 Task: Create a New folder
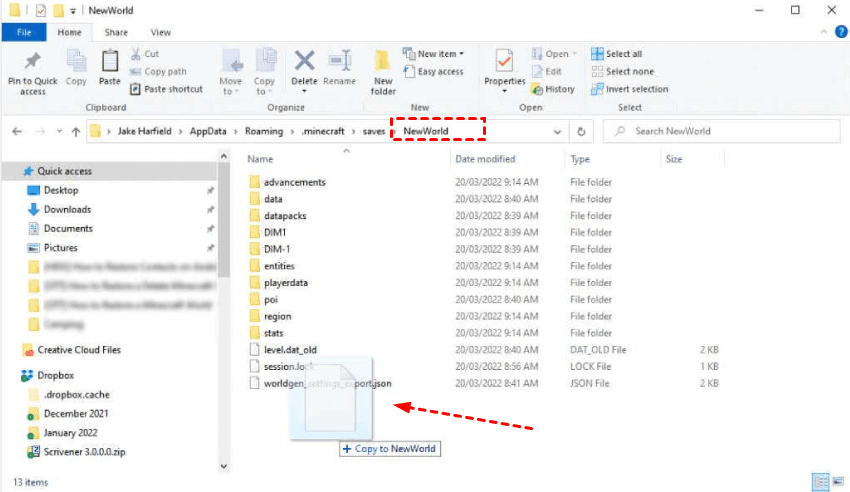point(383,72)
